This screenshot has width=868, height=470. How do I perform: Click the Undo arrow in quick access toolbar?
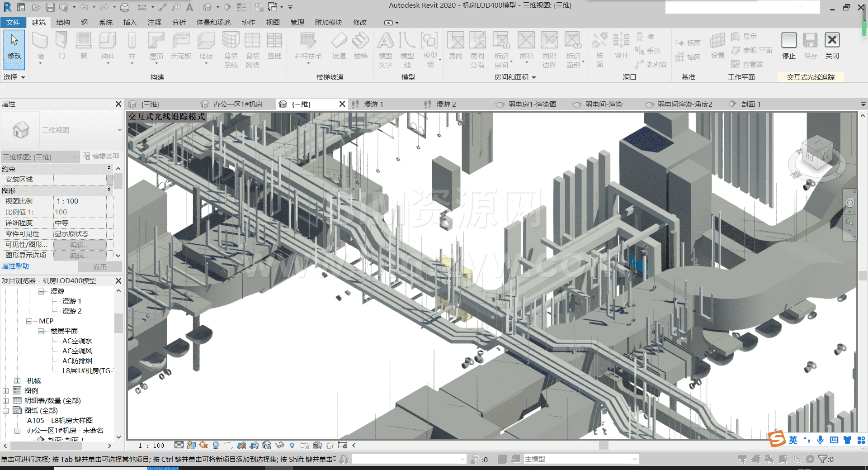[x=84, y=7]
